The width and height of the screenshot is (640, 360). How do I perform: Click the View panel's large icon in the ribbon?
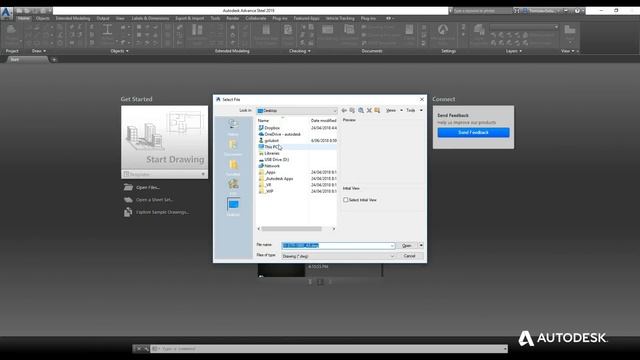(569, 30)
